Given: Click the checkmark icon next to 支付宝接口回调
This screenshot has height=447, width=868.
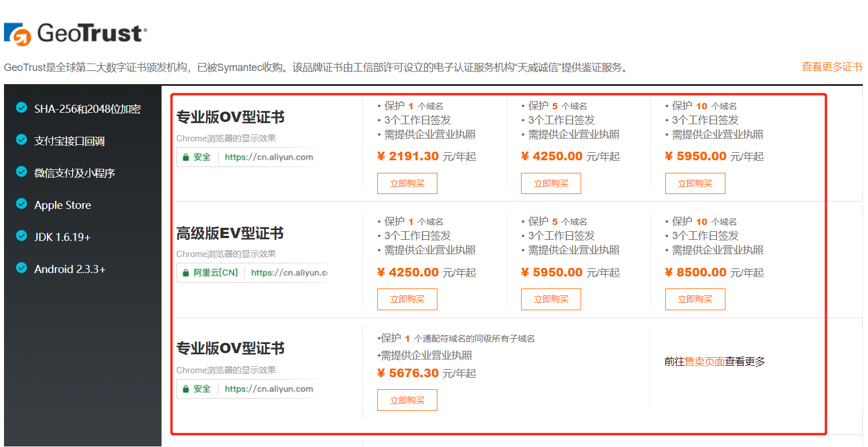Looking at the screenshot, I should [x=22, y=140].
